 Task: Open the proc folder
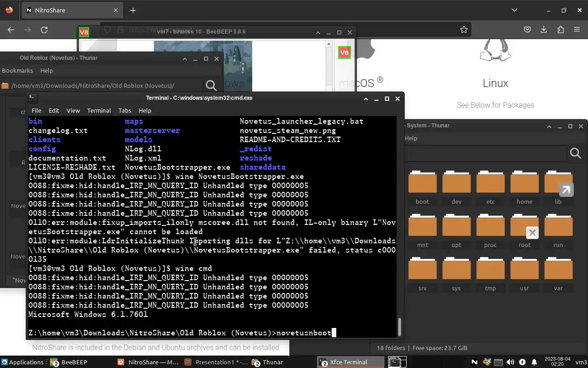(x=490, y=231)
